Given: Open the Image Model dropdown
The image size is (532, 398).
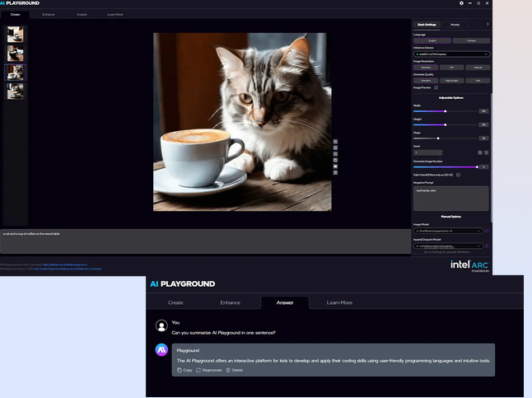Looking at the screenshot, I should [x=448, y=231].
